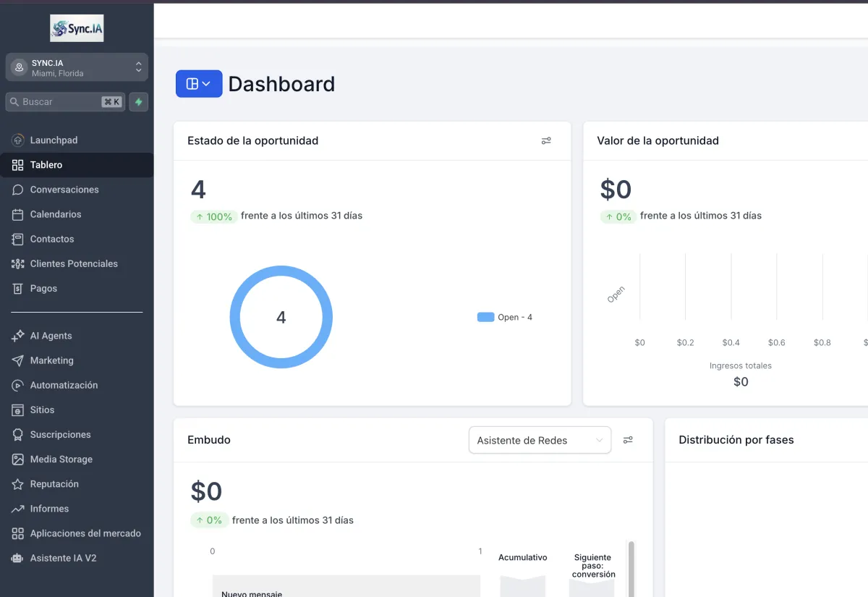Click the Dashboard page title
The width and height of the screenshot is (868, 597).
tap(281, 84)
